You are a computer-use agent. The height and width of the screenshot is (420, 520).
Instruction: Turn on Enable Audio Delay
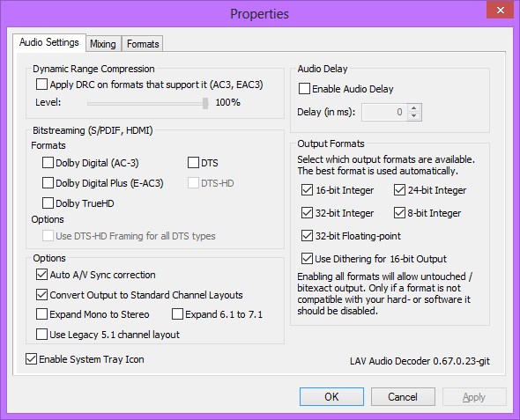[304, 89]
